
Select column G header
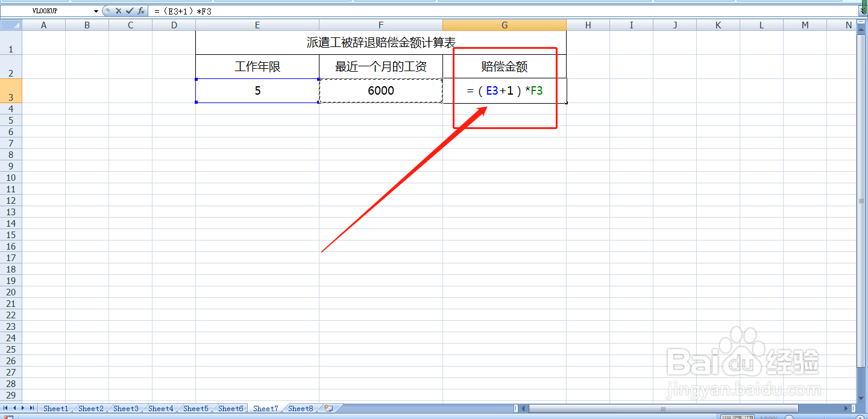505,25
